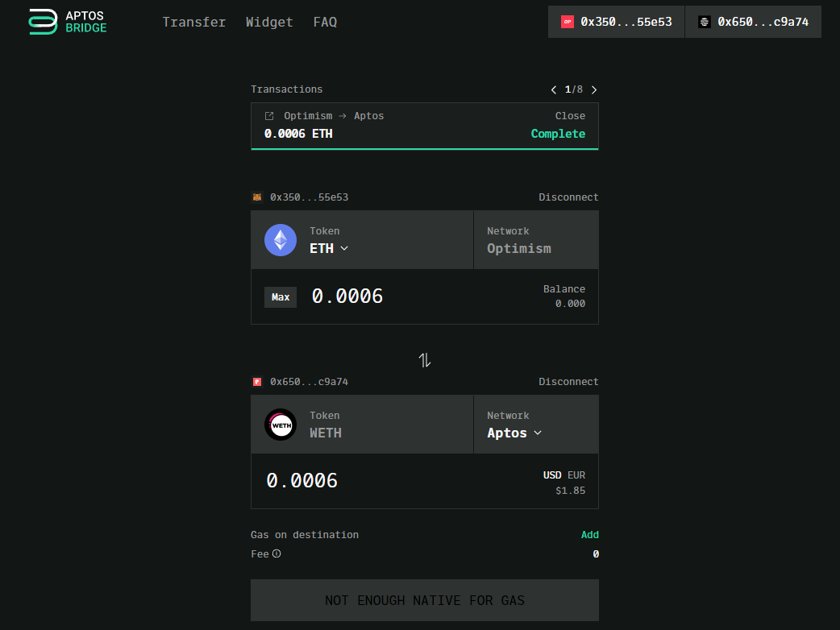The height and width of the screenshot is (630, 840).
Task: Click the Aptos Bridge logo
Action: (x=68, y=22)
